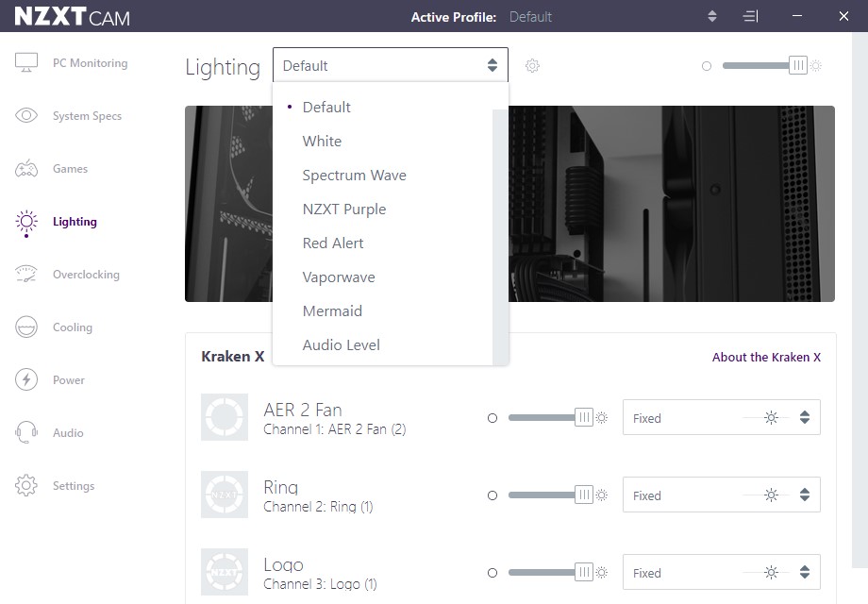The height and width of the screenshot is (604, 868).
Task: Collapse the Lighting profile dropdown
Action: 391,65
